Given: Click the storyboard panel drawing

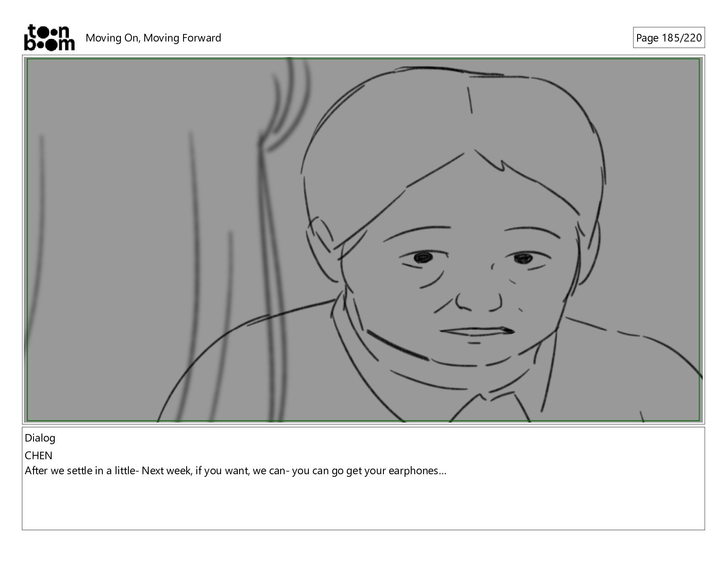Looking at the screenshot, I should [364, 240].
